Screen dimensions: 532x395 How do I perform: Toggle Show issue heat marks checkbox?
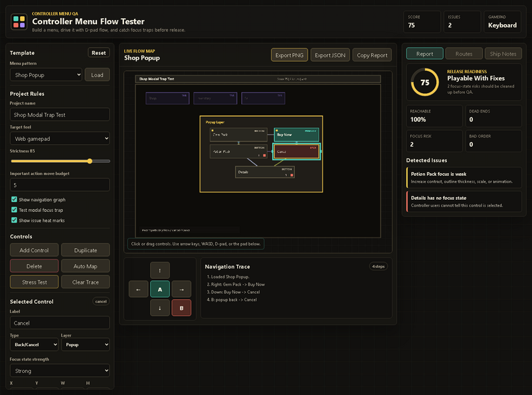(x=14, y=220)
